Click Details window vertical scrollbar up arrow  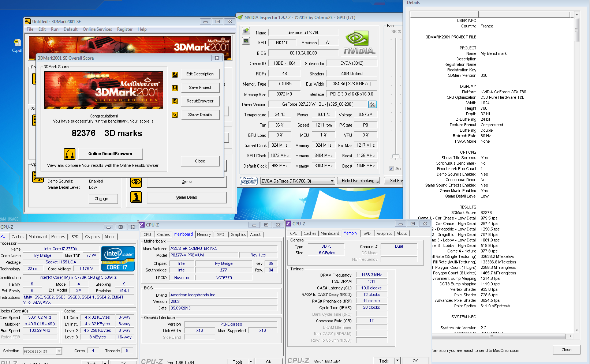577,15
